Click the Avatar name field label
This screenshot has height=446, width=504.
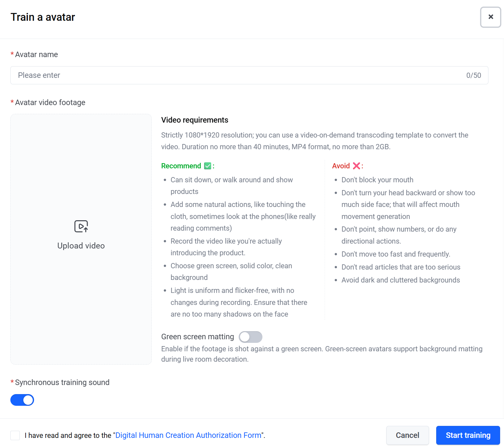36,54
